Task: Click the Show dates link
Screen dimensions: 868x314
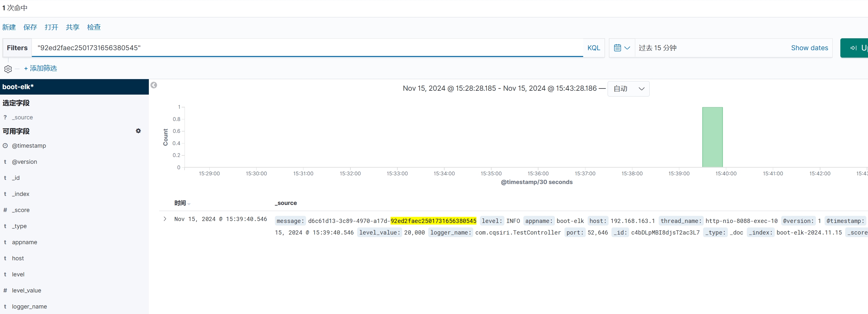Action: [x=809, y=48]
